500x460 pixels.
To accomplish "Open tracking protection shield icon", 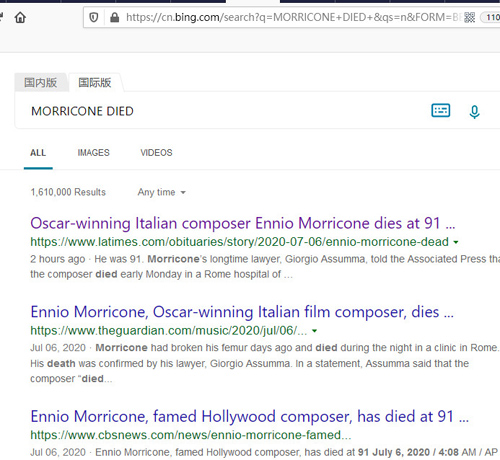I will [x=94, y=17].
